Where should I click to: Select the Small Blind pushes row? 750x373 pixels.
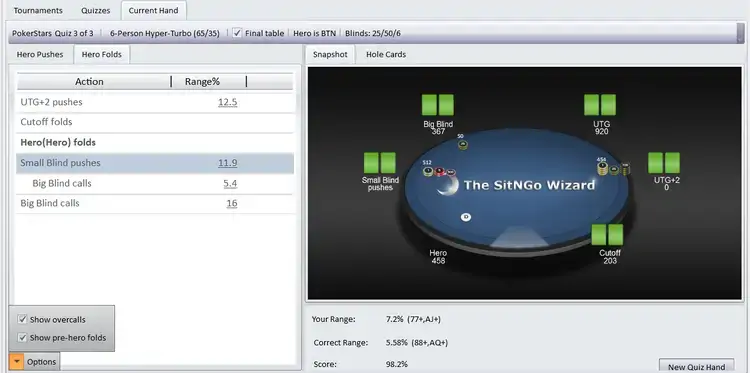[155, 163]
